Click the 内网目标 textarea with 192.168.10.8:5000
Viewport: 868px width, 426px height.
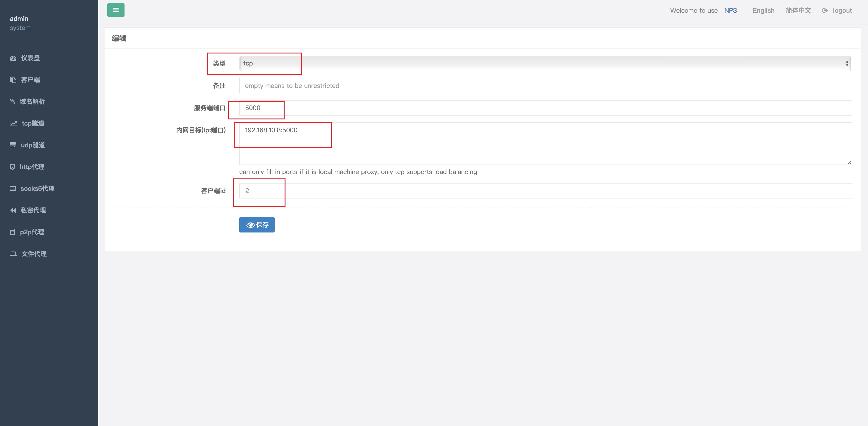tap(546, 144)
